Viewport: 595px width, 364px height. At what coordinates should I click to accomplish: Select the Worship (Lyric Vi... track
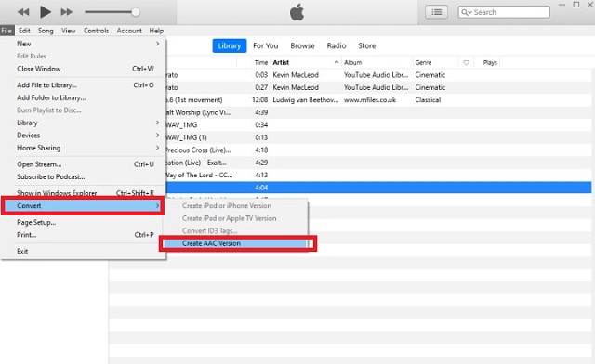coord(378,112)
